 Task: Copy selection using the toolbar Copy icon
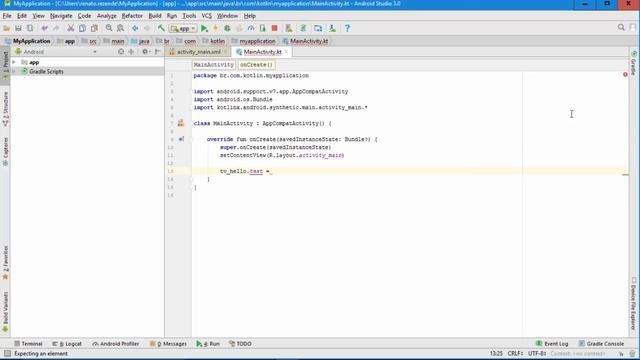(82, 28)
